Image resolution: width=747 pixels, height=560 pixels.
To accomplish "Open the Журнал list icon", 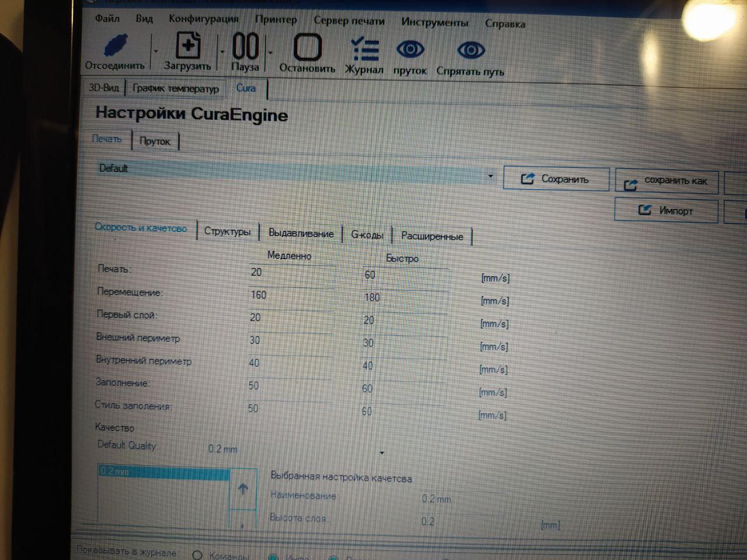I will click(364, 49).
